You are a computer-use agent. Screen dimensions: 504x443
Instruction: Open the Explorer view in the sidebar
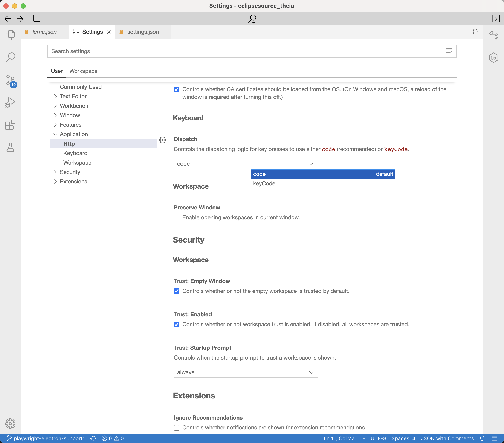(10, 35)
